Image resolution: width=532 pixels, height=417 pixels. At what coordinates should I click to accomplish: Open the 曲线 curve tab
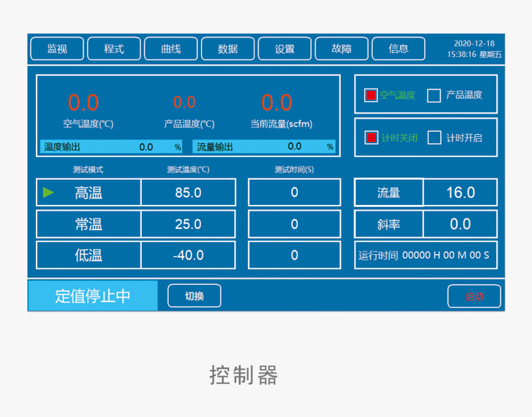tap(171, 48)
